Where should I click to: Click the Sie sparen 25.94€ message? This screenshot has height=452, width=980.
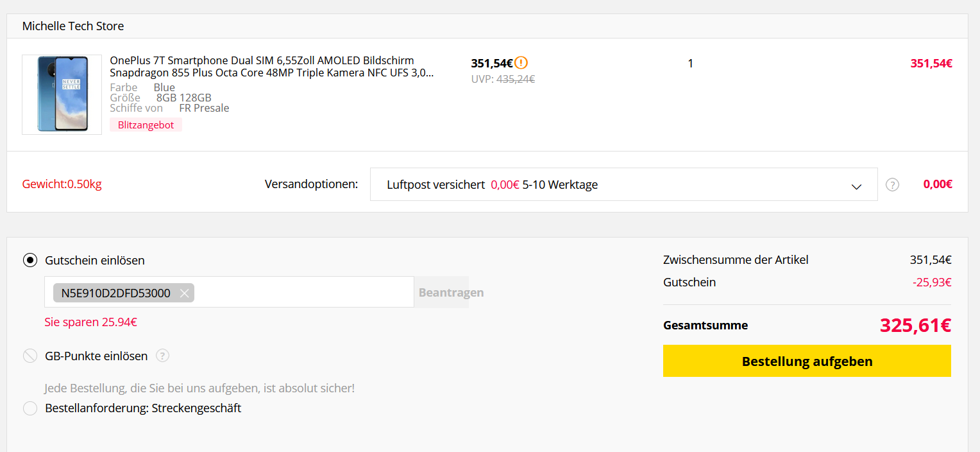point(90,322)
